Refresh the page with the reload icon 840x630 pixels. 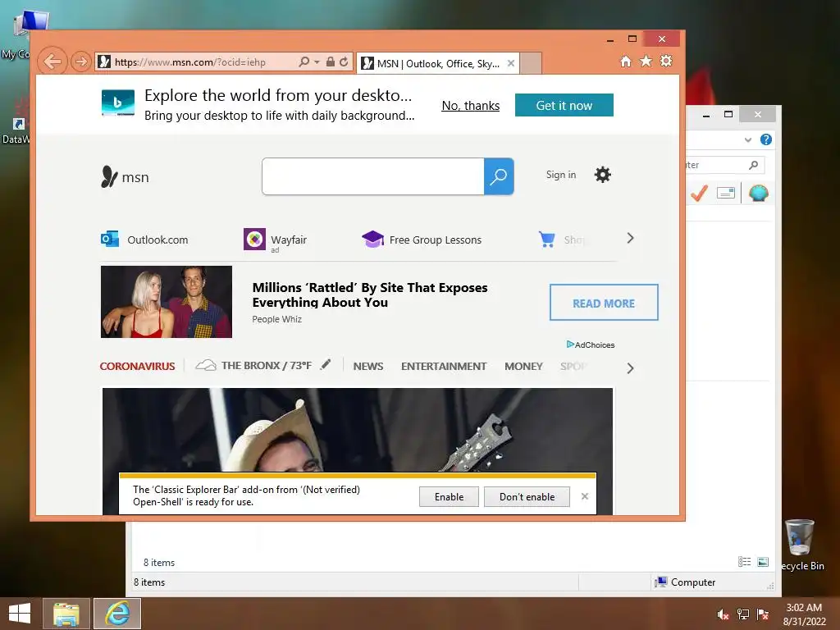[344, 62]
